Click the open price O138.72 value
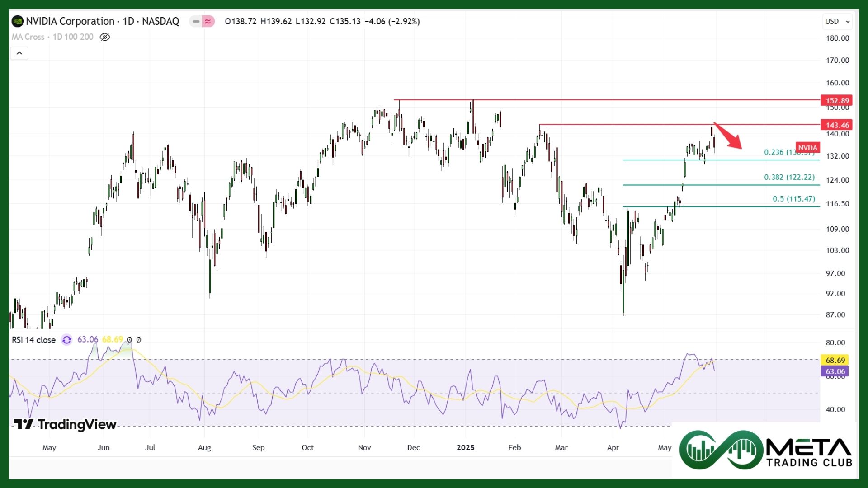The image size is (868, 488). pyautogui.click(x=241, y=21)
